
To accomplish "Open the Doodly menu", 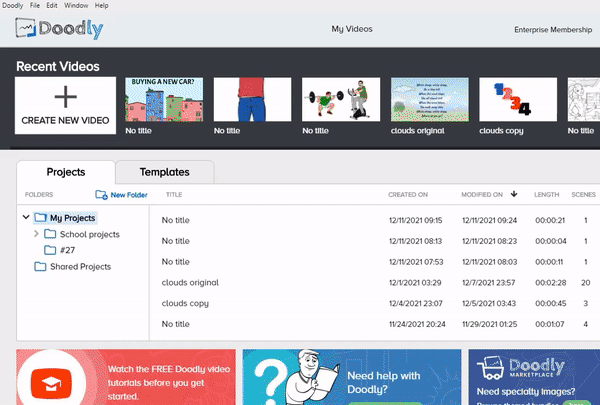I will point(13,5).
